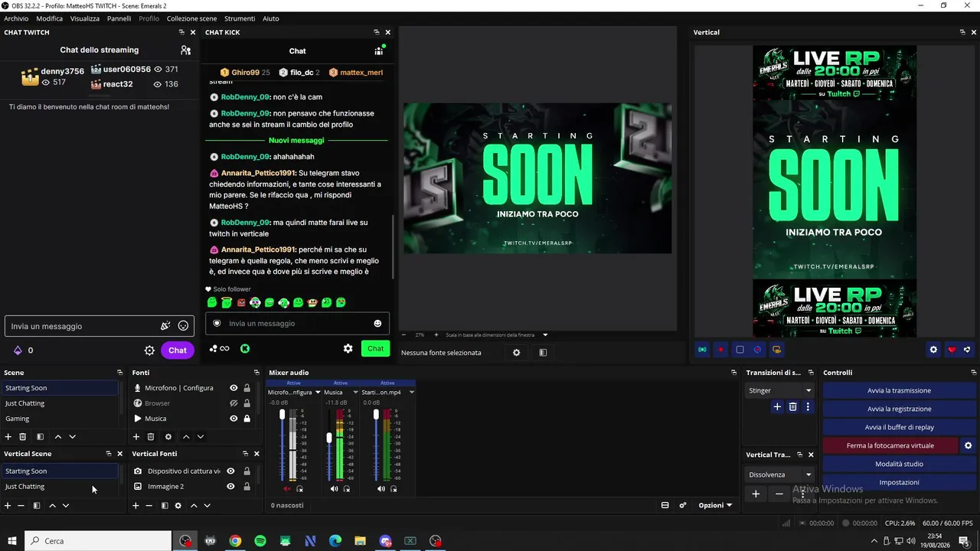
Task: Open scene filters in the Scene panel
Action: pyautogui.click(x=40, y=437)
